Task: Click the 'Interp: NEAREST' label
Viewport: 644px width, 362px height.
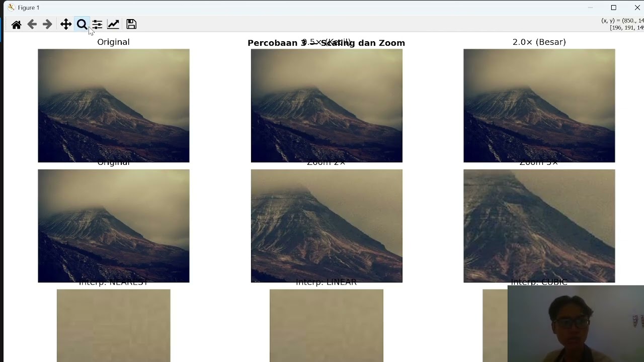Action: (114, 283)
